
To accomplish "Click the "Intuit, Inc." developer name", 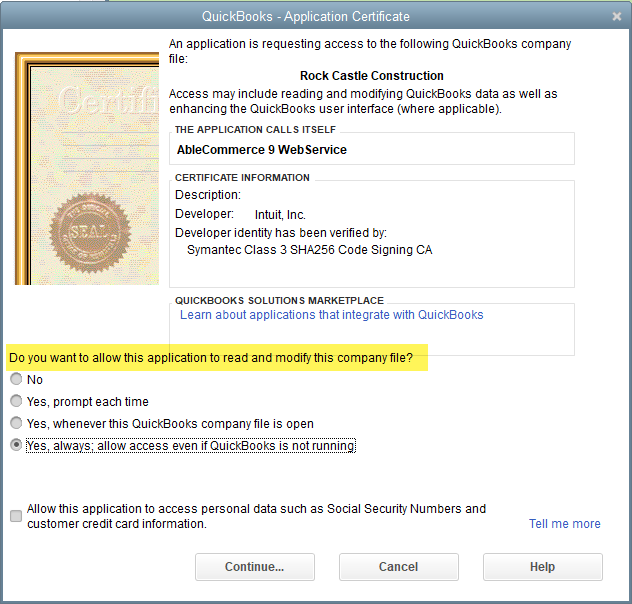I will pyautogui.click(x=280, y=215).
